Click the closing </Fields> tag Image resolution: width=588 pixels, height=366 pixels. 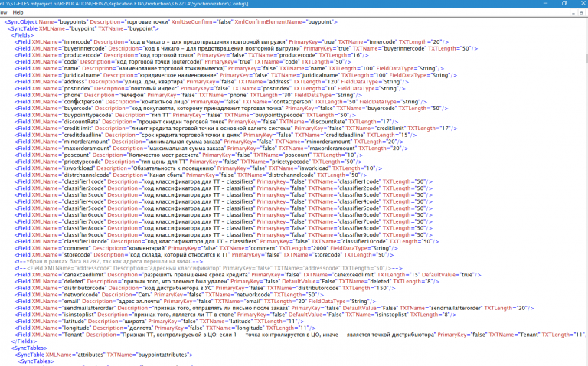[24, 341]
